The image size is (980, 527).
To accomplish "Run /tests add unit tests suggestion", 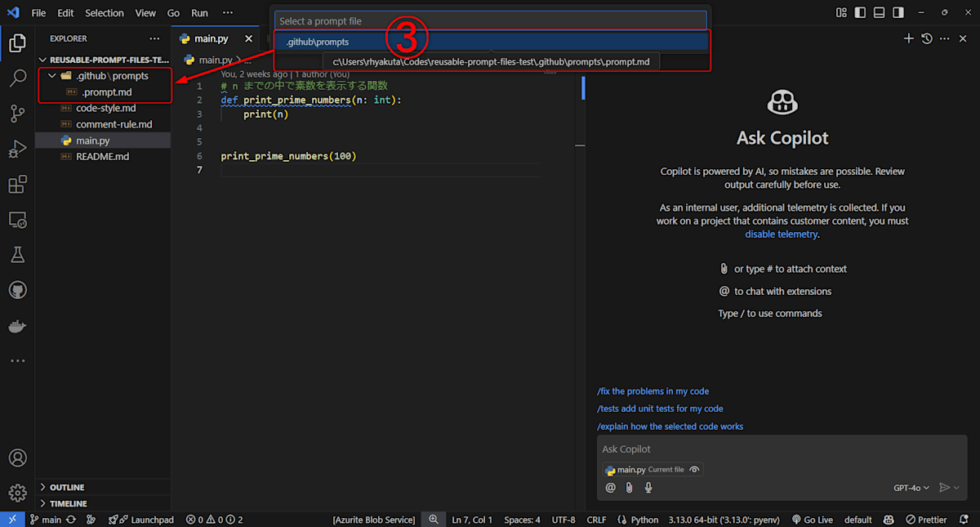I will click(x=660, y=409).
